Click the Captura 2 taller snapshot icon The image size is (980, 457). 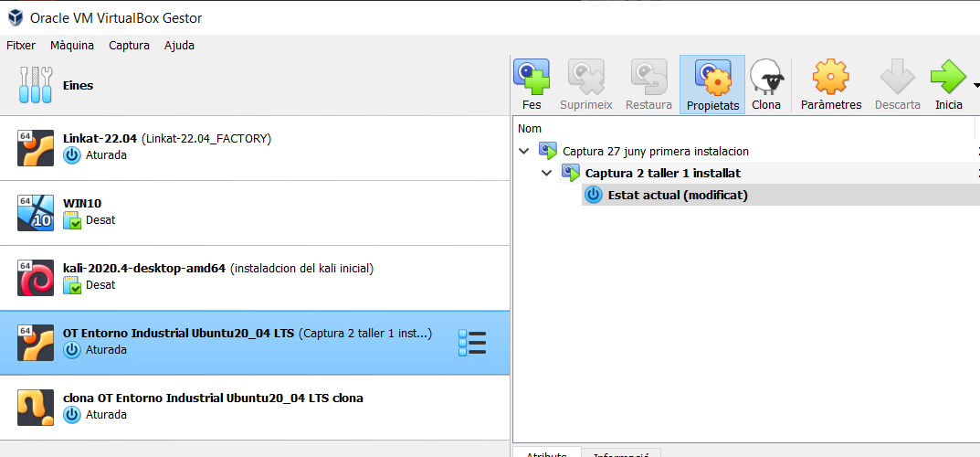pos(571,173)
